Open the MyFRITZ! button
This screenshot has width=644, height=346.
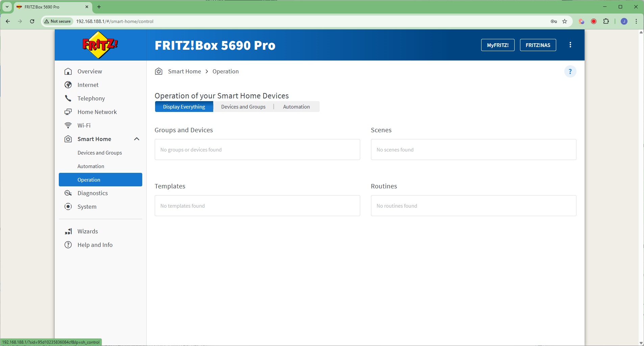[498, 45]
